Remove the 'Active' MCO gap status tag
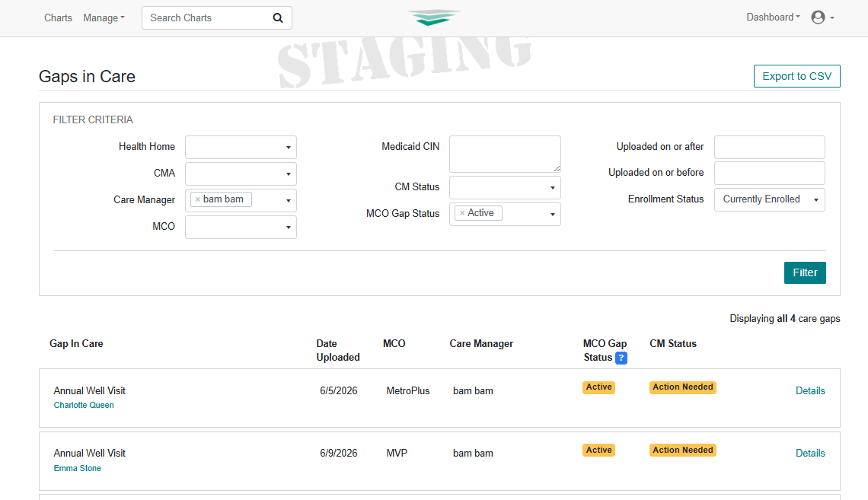This screenshot has width=868, height=500. click(x=462, y=213)
